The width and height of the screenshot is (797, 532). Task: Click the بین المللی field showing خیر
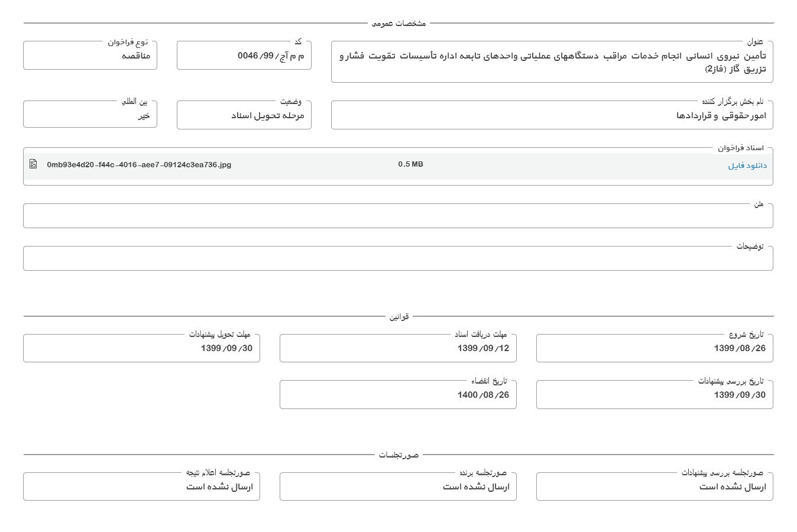click(90, 115)
